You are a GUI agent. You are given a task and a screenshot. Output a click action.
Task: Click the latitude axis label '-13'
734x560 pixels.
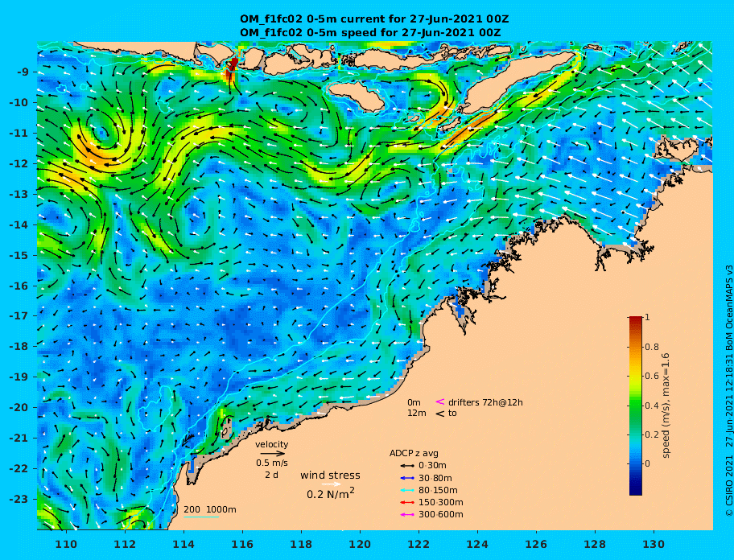click(x=19, y=194)
